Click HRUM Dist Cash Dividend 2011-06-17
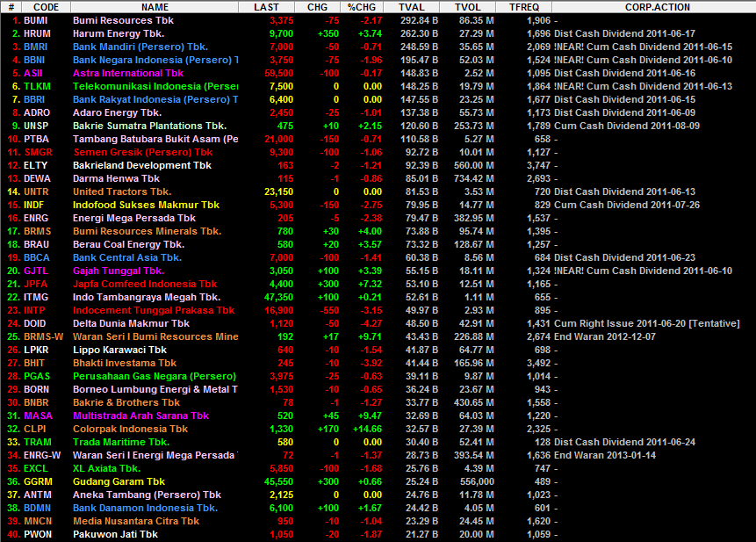The image size is (756, 542). click(x=625, y=33)
